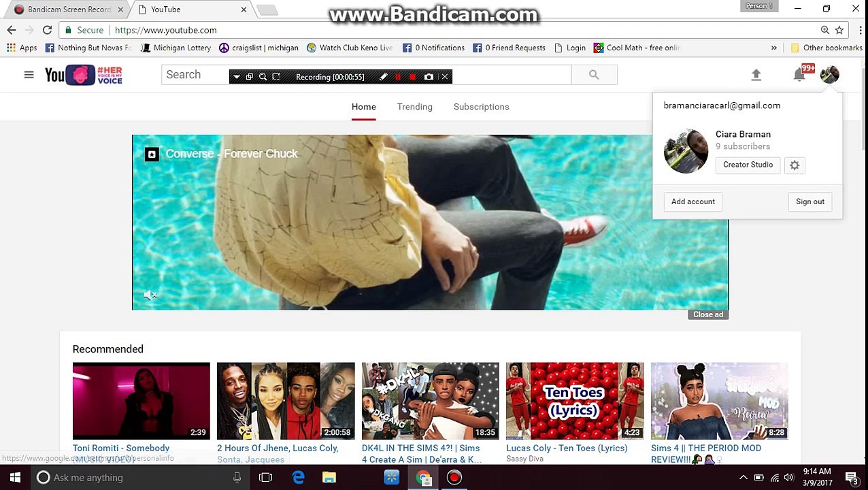Click Chrome zoom magnifier in address bar
The height and width of the screenshot is (490, 868).
[824, 30]
